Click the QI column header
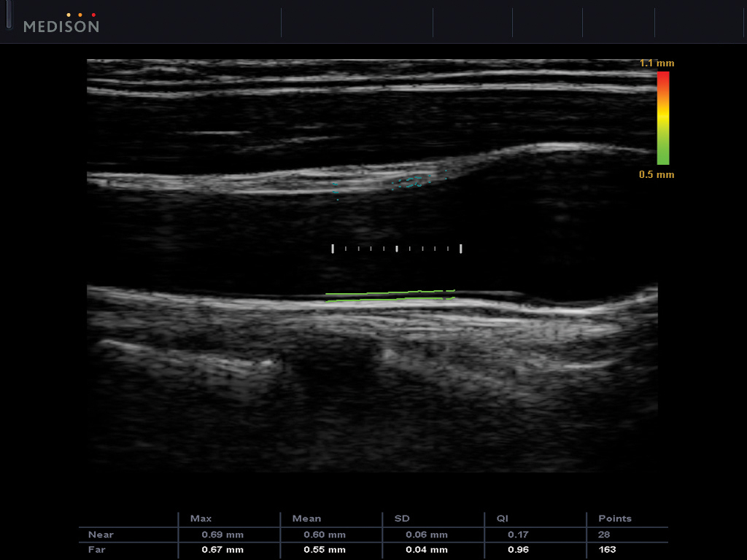This screenshot has width=747, height=560. click(x=502, y=518)
